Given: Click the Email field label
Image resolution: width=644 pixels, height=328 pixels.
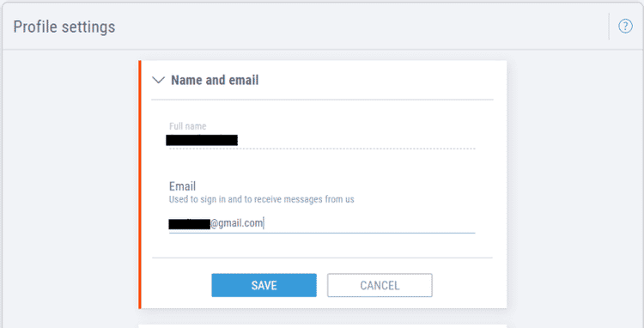Looking at the screenshot, I should tap(182, 186).
